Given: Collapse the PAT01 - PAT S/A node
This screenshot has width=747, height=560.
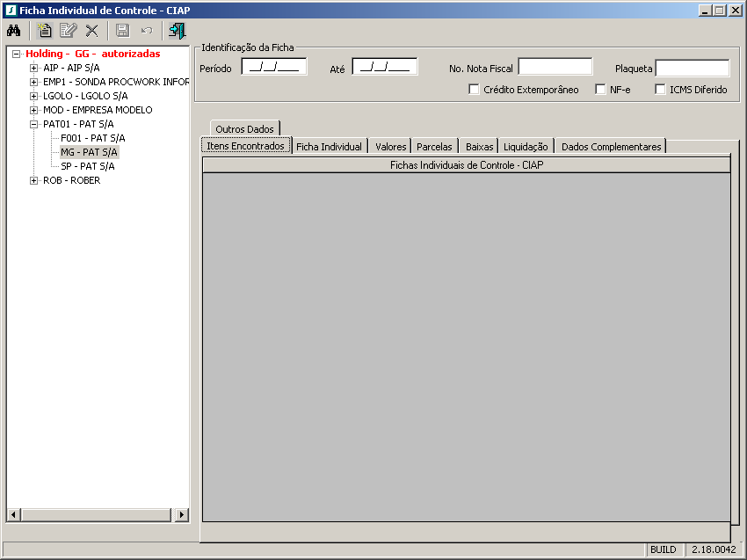Looking at the screenshot, I should point(33,124).
